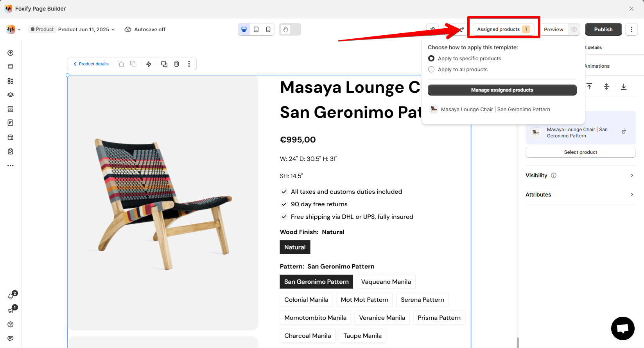Toggle the hand pan tool switch
644x348 pixels.
(290, 29)
